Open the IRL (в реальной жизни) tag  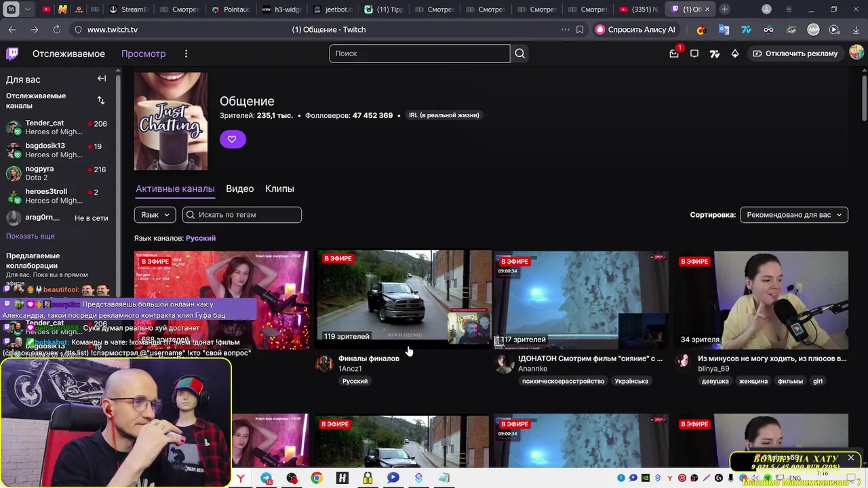pyautogui.click(x=443, y=115)
